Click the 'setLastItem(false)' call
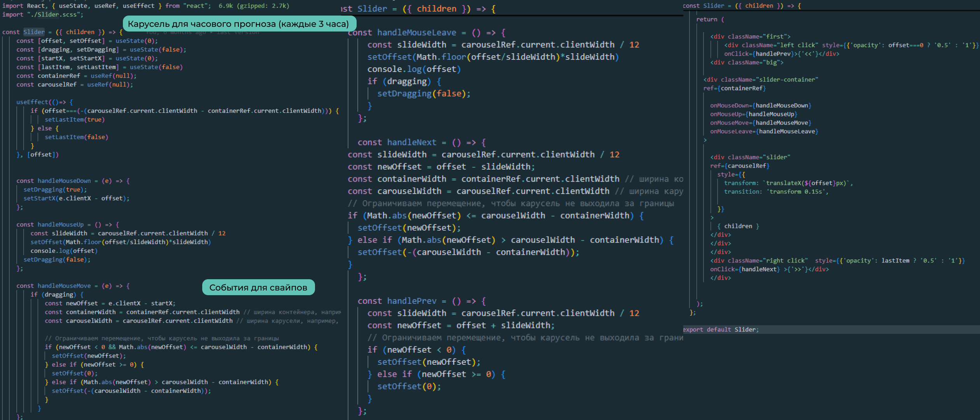The width and height of the screenshot is (980, 420). pos(77,137)
